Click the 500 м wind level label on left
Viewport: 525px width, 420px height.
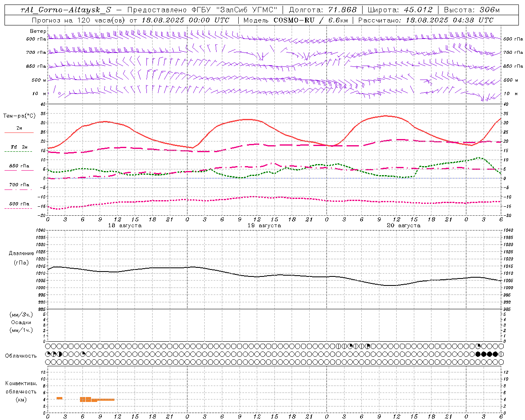pos(39,80)
